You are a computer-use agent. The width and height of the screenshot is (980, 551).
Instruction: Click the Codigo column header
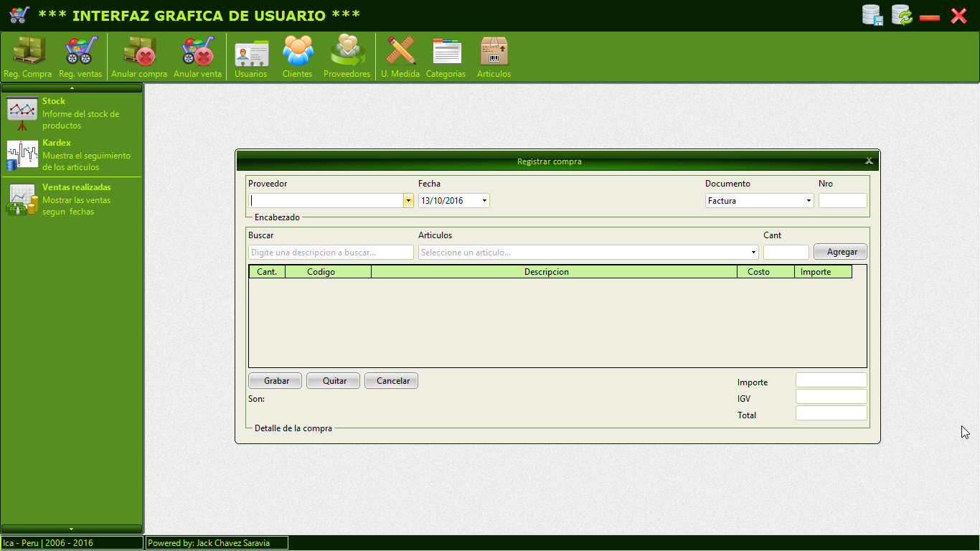point(329,272)
